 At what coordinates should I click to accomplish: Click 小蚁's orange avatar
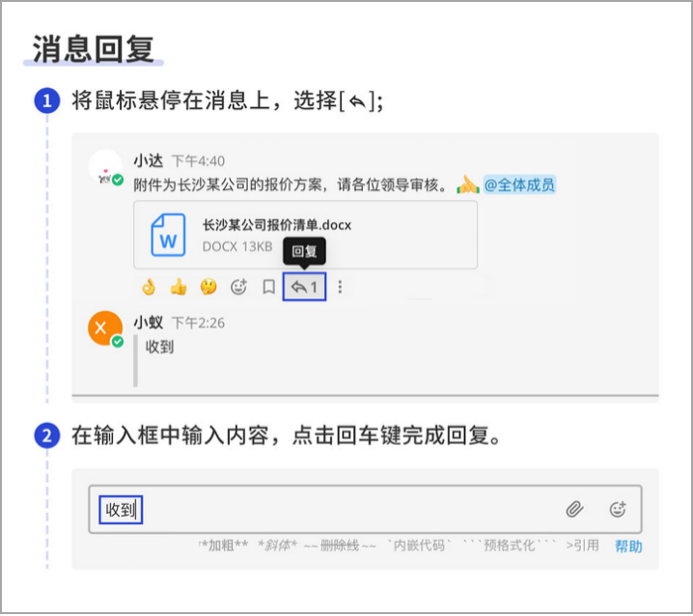105,328
